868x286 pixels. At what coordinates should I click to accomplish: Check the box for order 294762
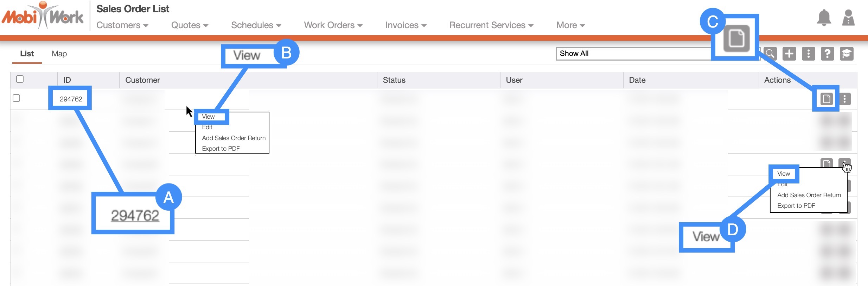pyautogui.click(x=17, y=98)
